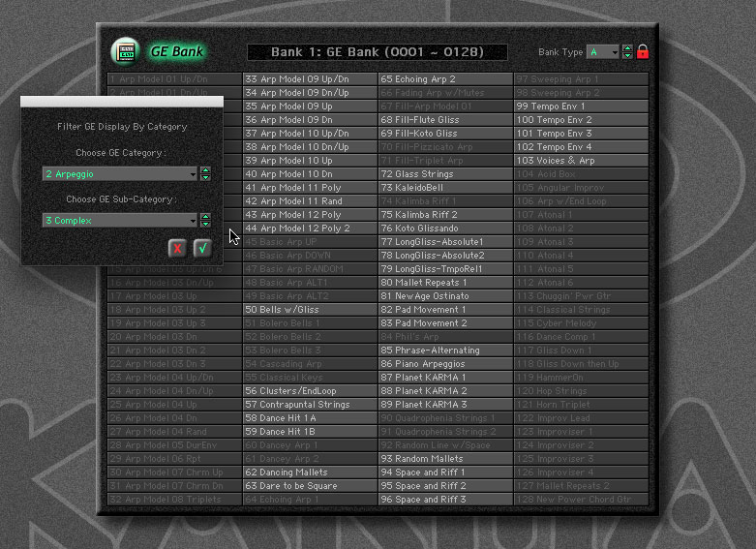The image size is (756, 549).
Task: Select 87 Planet KARMA 1
Action: click(x=445, y=378)
